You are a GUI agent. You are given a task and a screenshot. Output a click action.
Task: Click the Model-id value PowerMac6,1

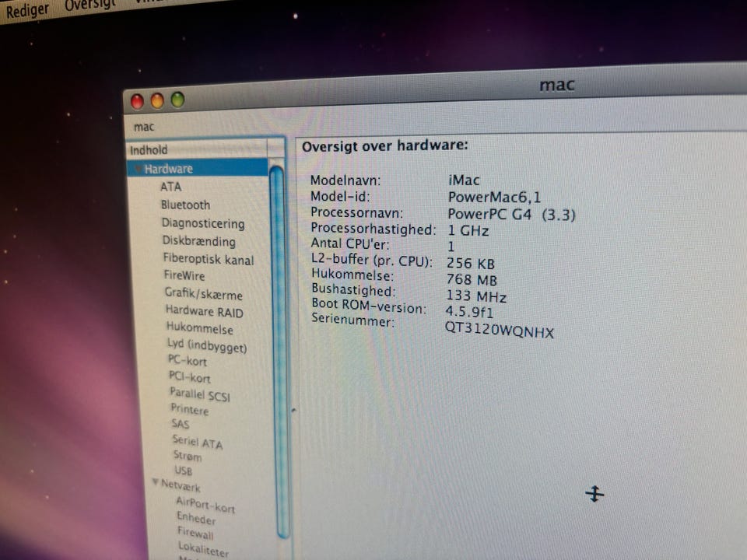tap(494, 197)
